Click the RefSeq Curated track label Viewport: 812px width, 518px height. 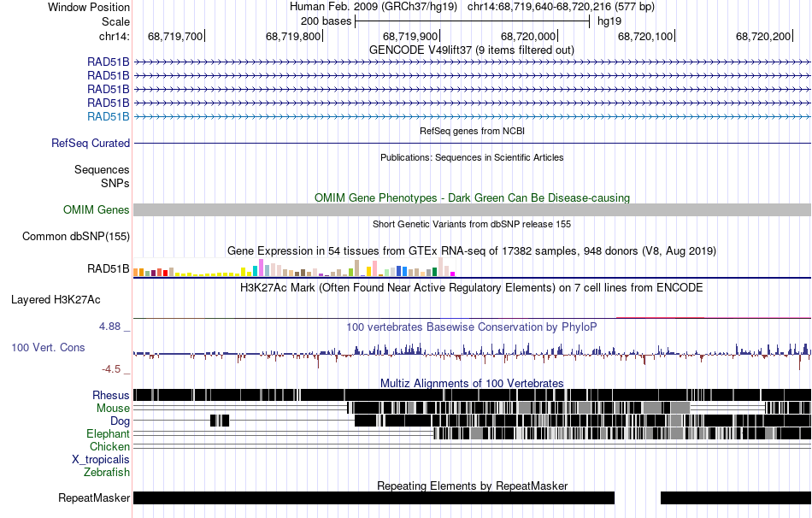(x=90, y=143)
